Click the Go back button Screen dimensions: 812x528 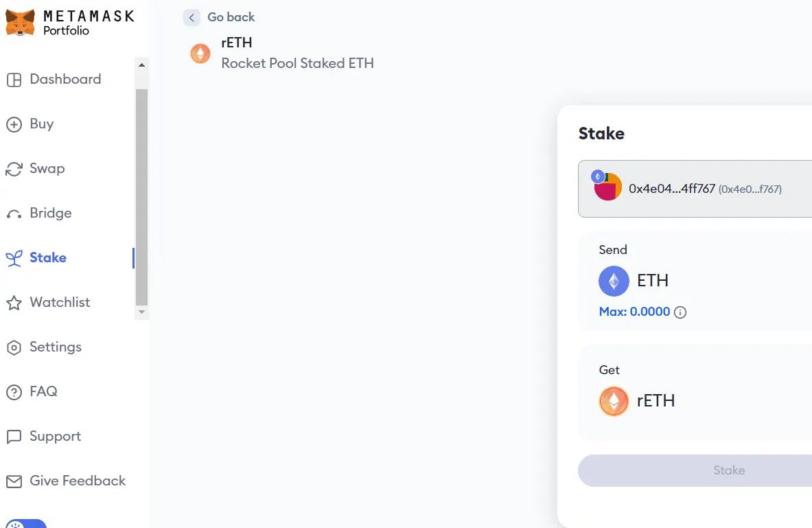click(220, 17)
